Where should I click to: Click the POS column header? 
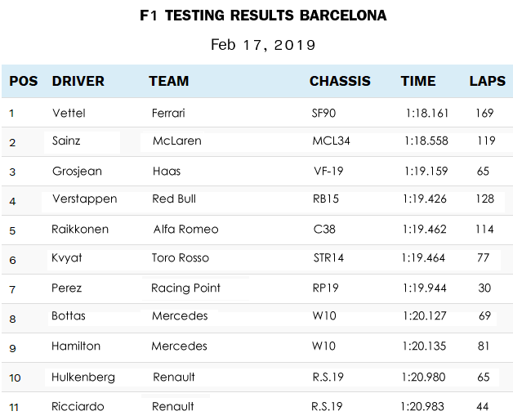pos(24,82)
